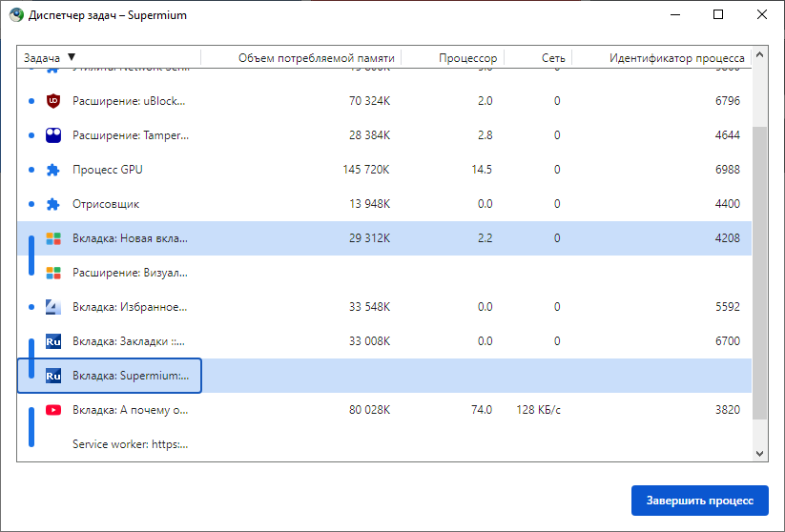Viewport: 785px width, 532px height.
Task: Click CPU value 14.5
Action: pyautogui.click(x=482, y=170)
